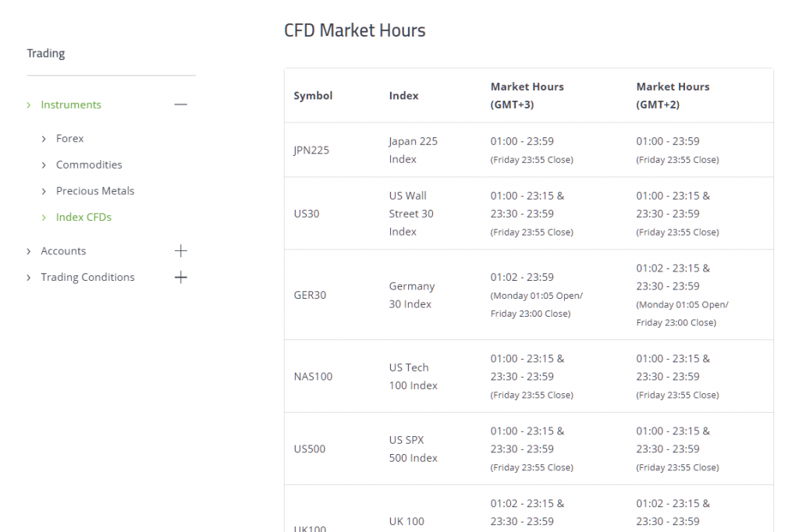Open the Forex instruments page

coord(69,139)
